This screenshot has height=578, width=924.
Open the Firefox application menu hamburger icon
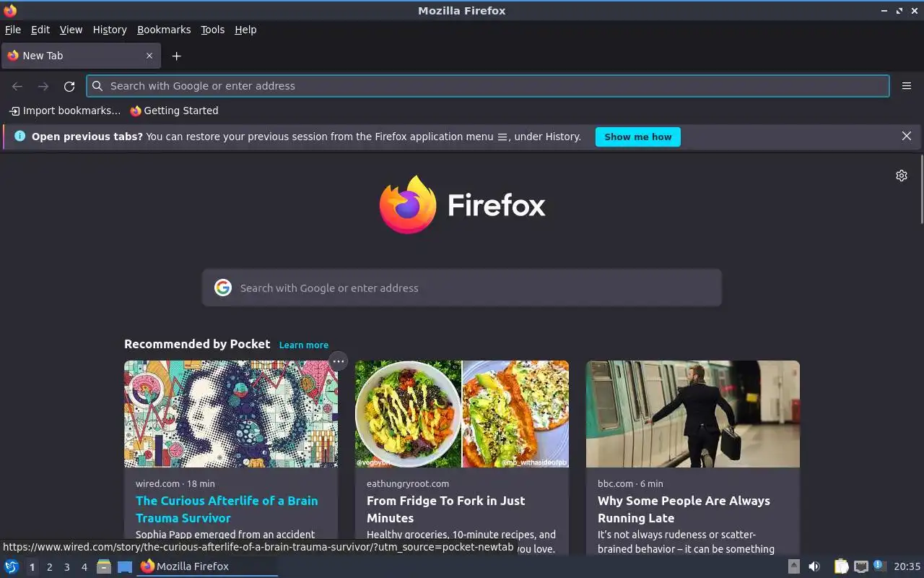point(906,86)
